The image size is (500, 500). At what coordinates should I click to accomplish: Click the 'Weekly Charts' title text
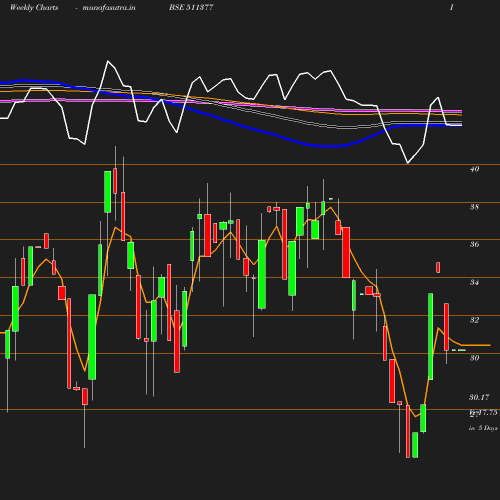34,7
